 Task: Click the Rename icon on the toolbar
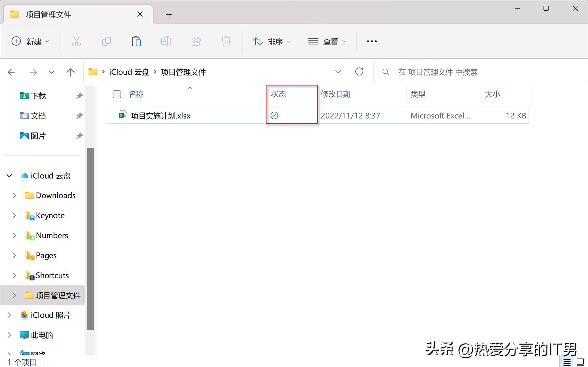pyautogui.click(x=166, y=41)
